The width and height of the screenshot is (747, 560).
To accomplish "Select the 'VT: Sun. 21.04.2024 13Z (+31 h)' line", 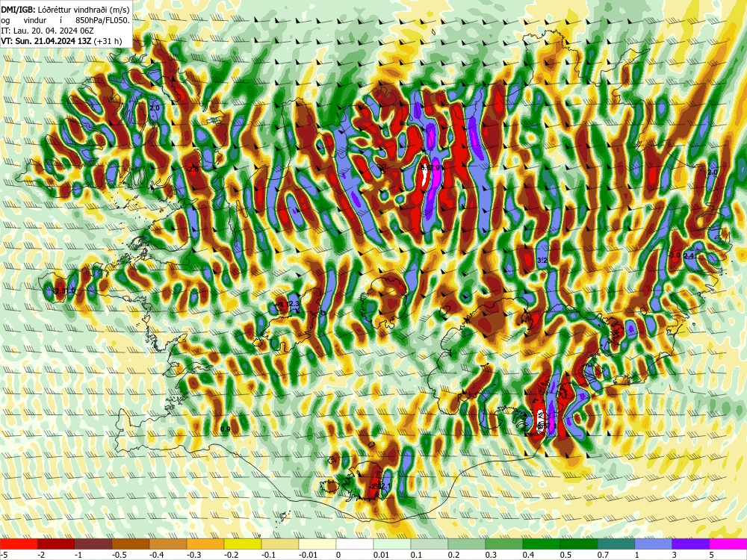I will (61, 41).
